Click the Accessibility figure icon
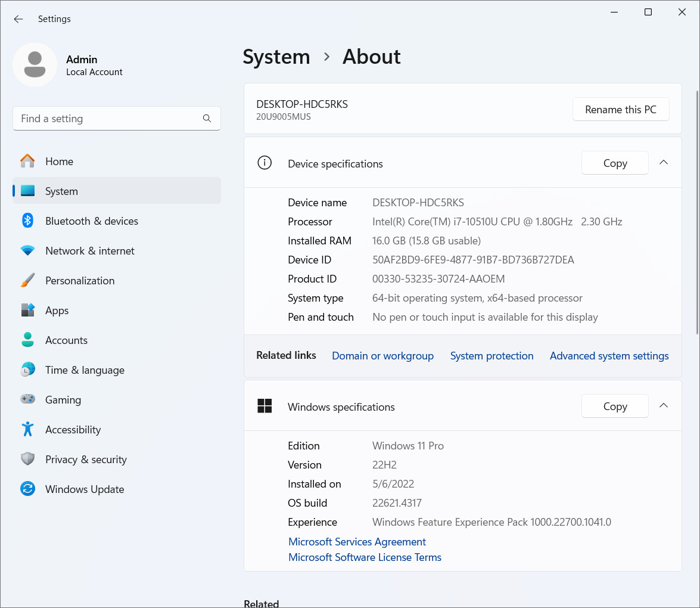 (27, 429)
